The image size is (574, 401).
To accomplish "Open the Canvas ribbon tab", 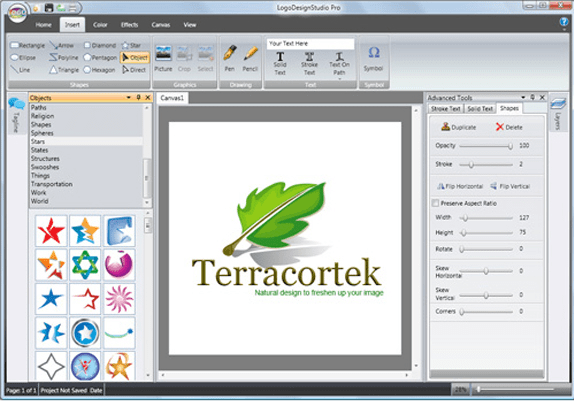I will tap(161, 25).
